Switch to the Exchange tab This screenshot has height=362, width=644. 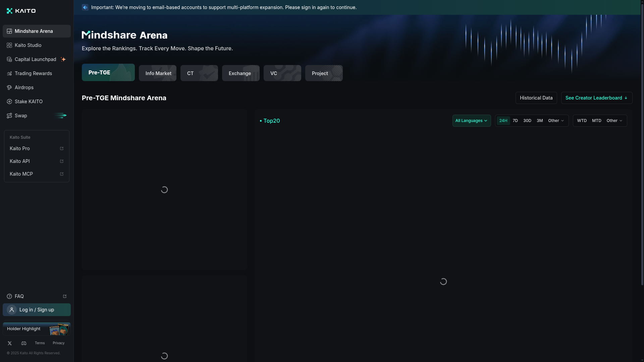[241, 73]
